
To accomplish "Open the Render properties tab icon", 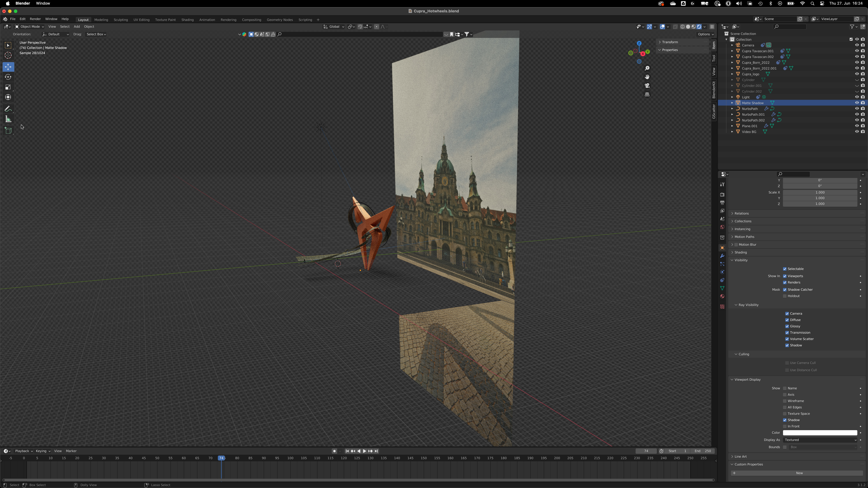I will (722, 195).
